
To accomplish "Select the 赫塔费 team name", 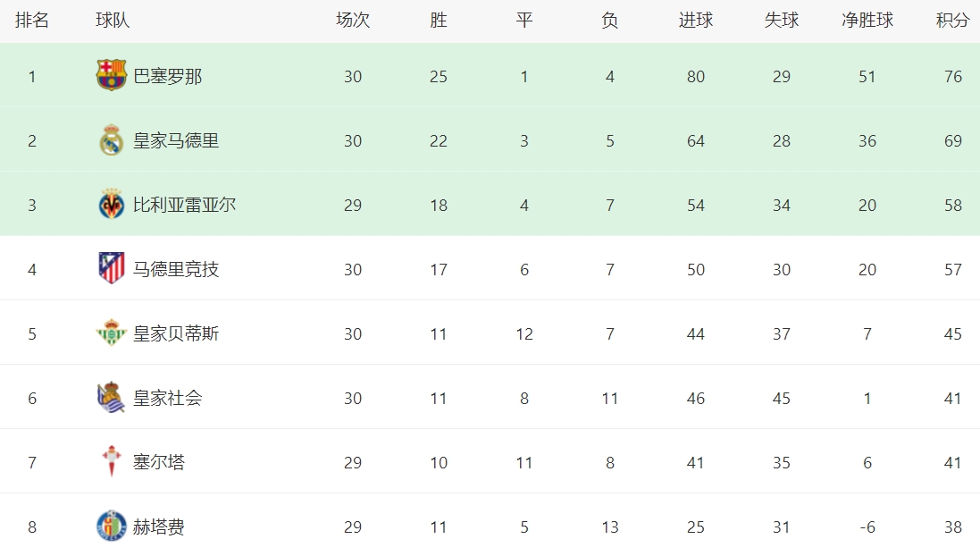I will 159,527.
